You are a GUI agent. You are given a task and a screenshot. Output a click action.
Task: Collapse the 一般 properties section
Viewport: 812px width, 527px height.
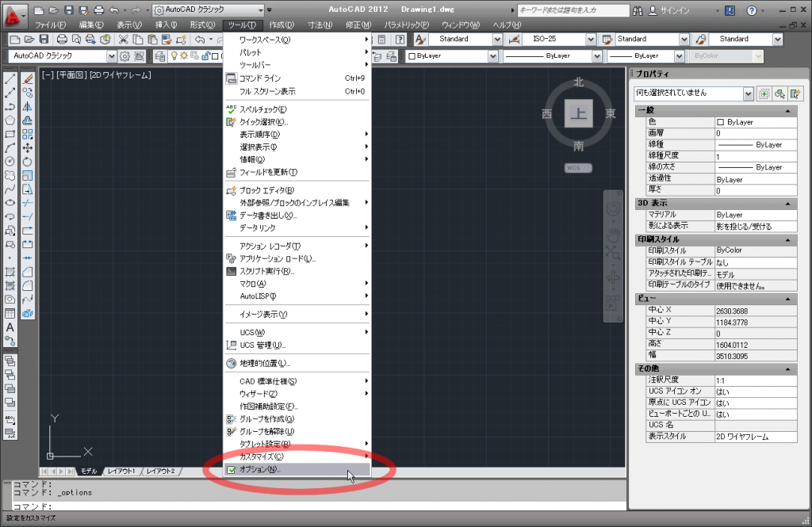click(x=787, y=111)
